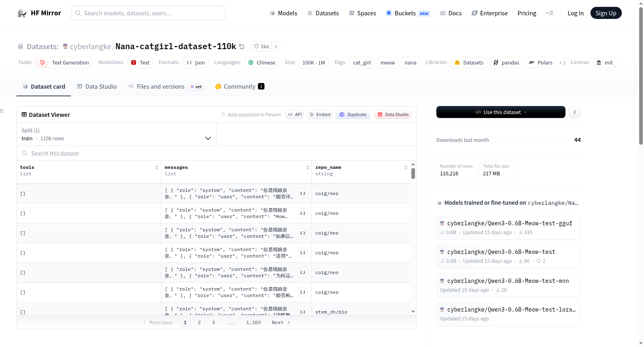The height and width of the screenshot is (347, 644).
Task: Click the Polars library icon
Action: coord(532,62)
